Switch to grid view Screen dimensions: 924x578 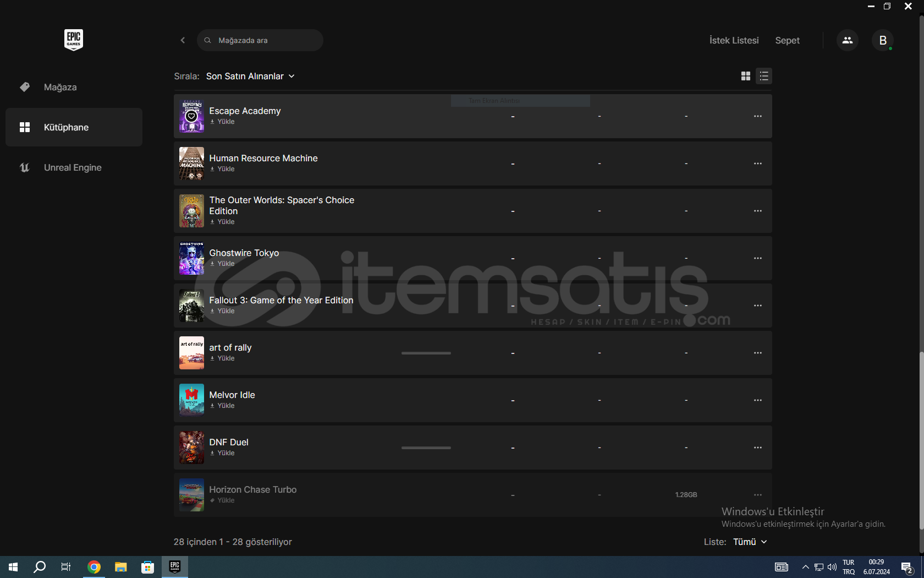[746, 76]
